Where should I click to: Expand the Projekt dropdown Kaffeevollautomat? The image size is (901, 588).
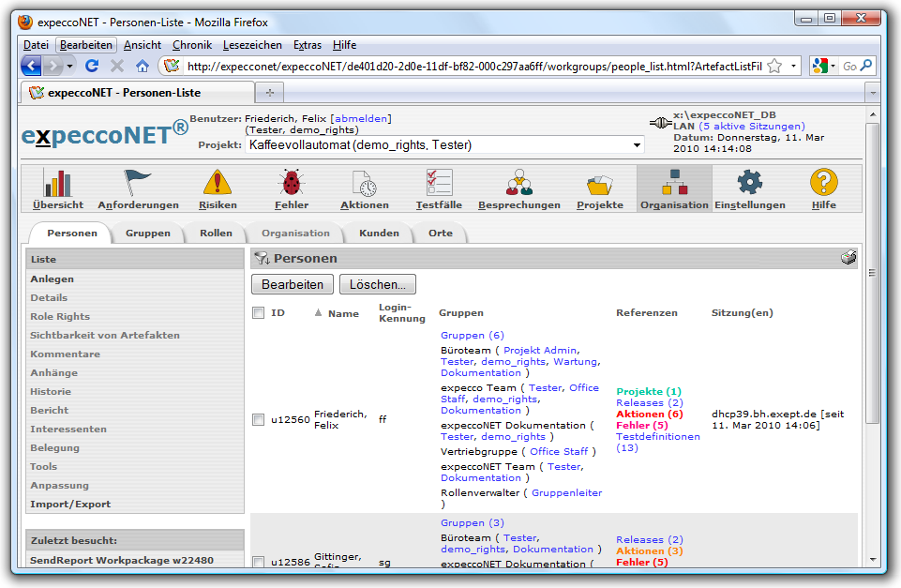click(638, 145)
